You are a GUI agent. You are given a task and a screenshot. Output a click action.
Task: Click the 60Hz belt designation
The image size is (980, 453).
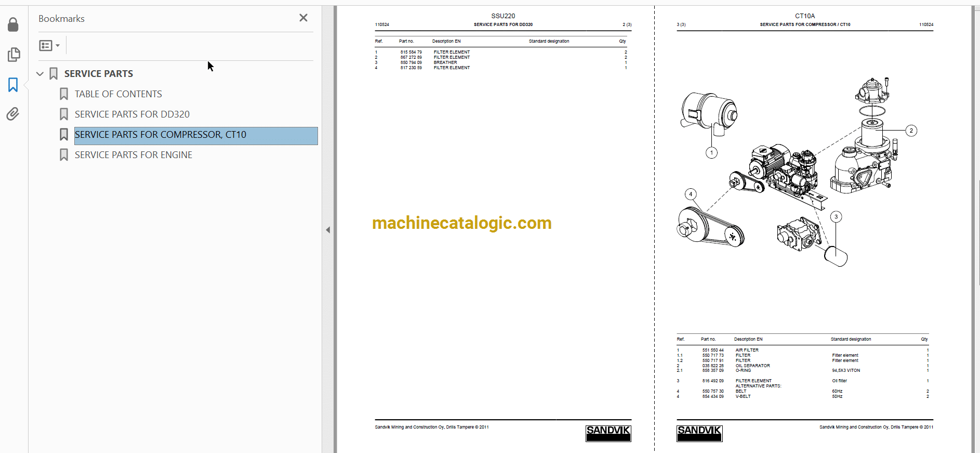[837, 391]
